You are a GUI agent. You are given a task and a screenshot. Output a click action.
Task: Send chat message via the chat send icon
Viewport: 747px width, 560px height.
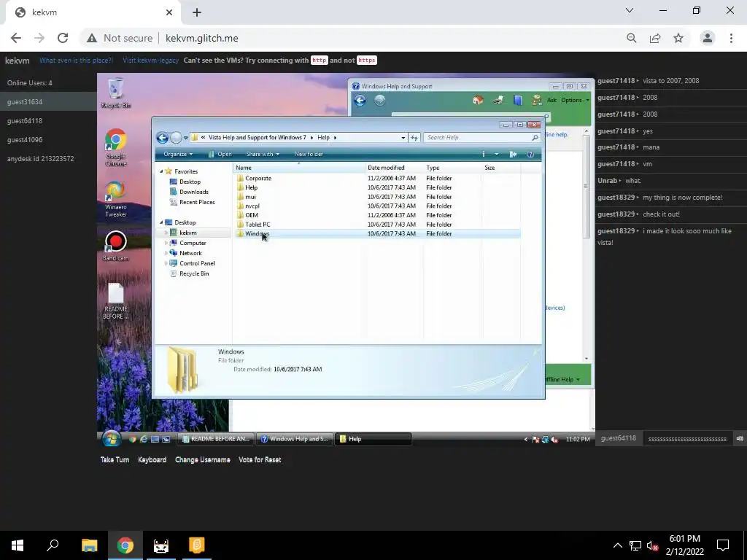pos(740,438)
